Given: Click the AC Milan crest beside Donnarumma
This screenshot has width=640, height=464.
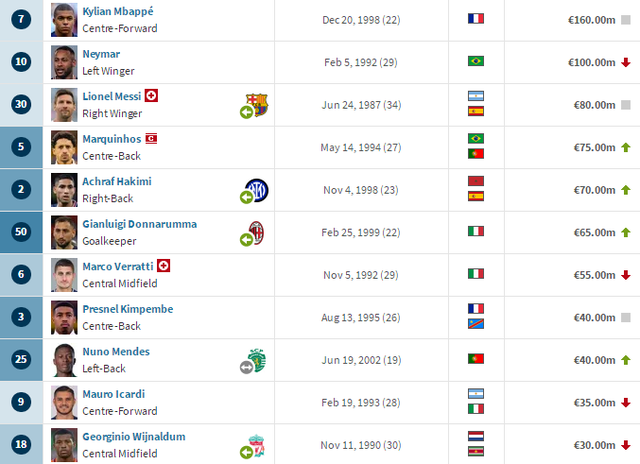Looking at the screenshot, I should point(257,233).
